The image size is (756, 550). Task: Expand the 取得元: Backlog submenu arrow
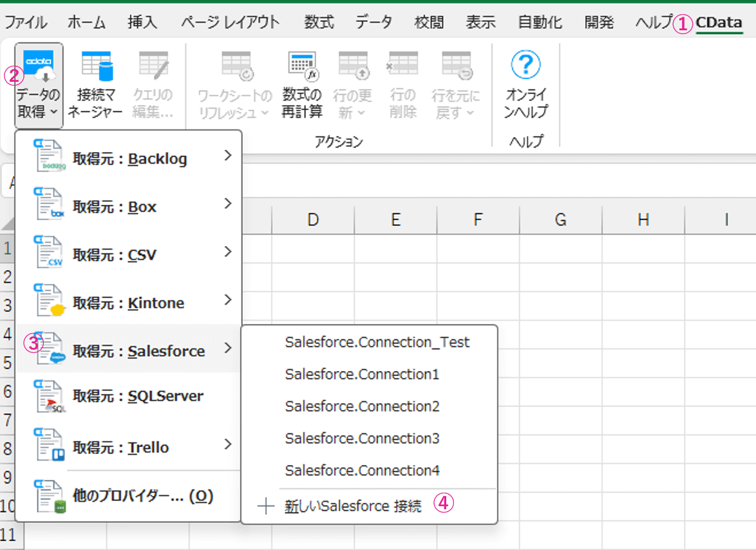click(227, 155)
